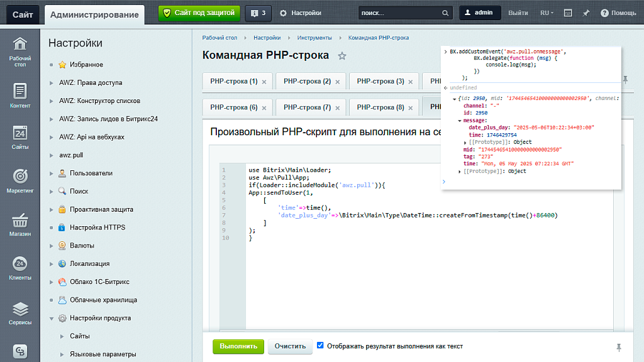
Task: Switch to the Сайт top tab
Action: click(23, 14)
